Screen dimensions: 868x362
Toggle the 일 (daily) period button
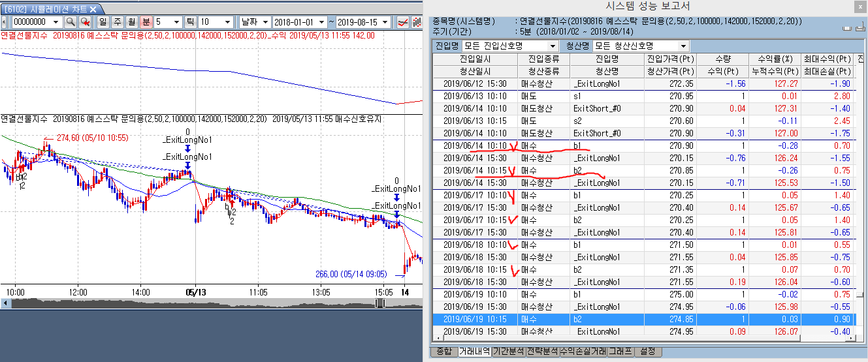[103, 22]
